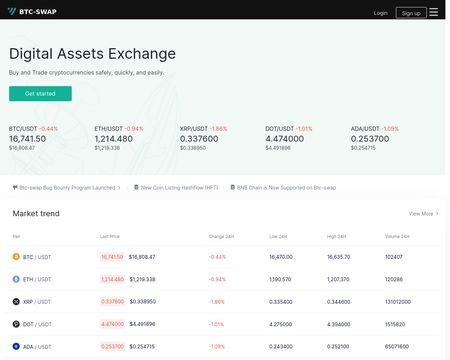Click XRP volume value 131012000

point(398,302)
